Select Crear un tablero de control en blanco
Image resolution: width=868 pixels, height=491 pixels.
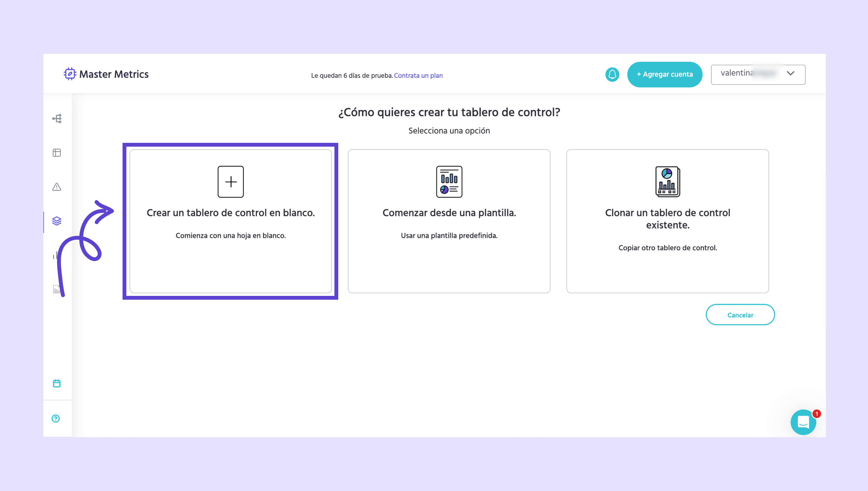coord(230,213)
